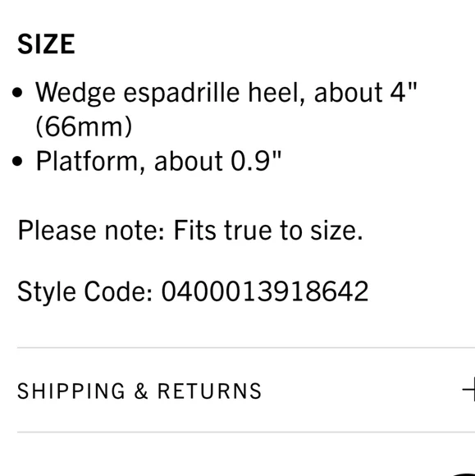Click divider line above Shipping & Returns

click(x=246, y=348)
